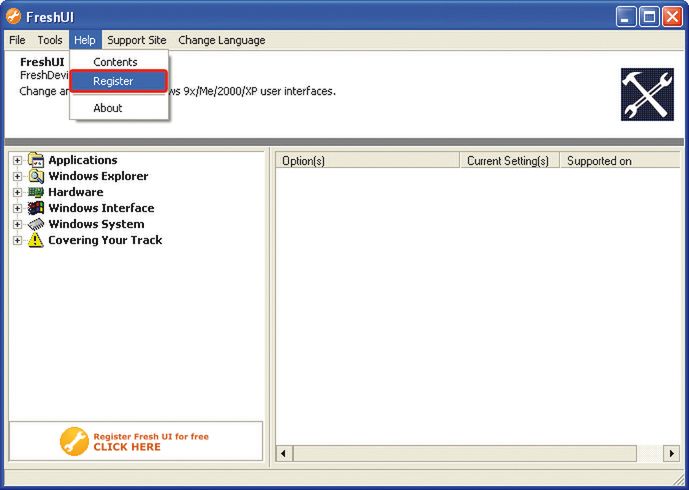Click the horizontal scrollbar right arrow
The width and height of the screenshot is (689, 490).
pos(671,453)
